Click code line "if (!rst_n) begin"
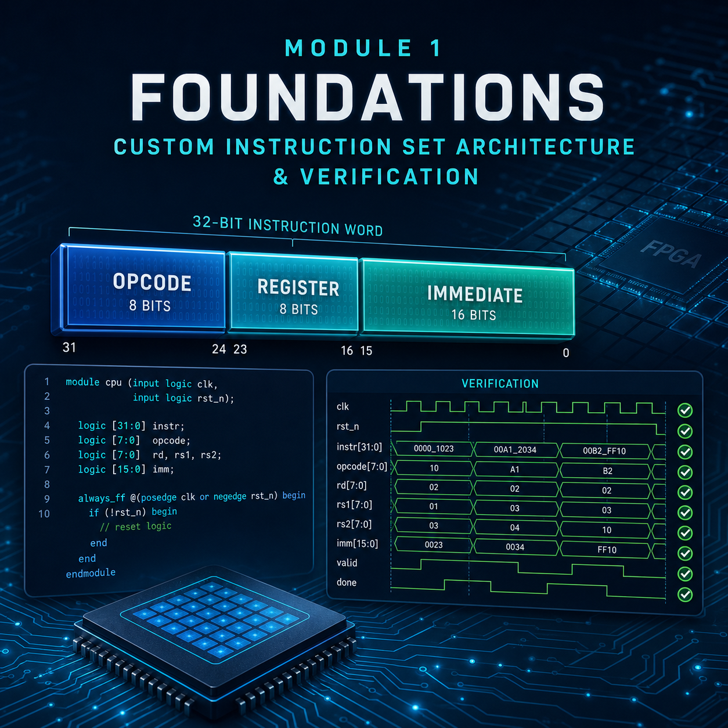Viewport: 728px width, 728px height. click(133, 512)
